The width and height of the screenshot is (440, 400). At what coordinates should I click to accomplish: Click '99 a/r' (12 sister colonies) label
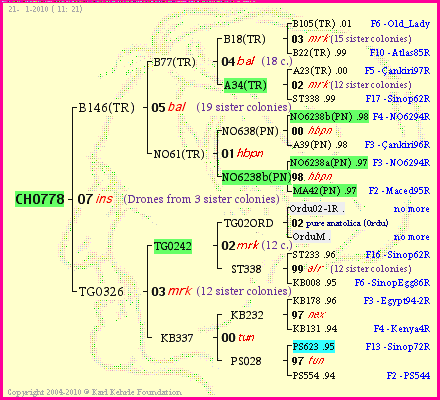pyautogui.click(x=351, y=269)
